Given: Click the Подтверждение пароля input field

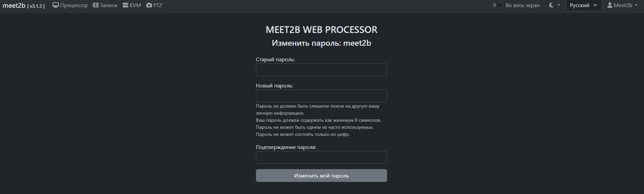Looking at the screenshot, I should coord(321,157).
